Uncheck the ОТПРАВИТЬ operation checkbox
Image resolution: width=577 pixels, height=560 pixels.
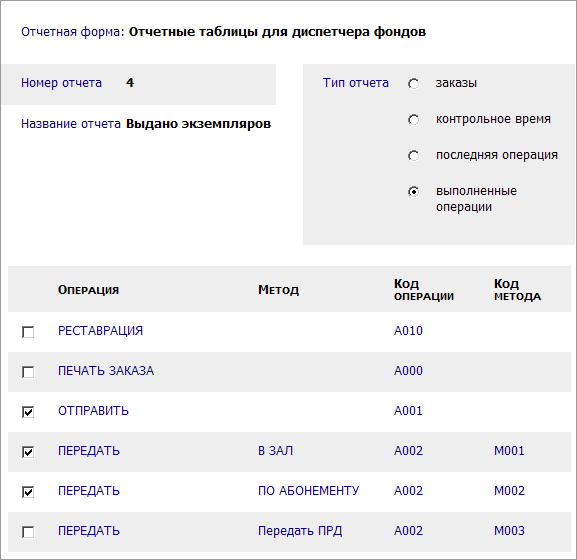click(x=28, y=412)
